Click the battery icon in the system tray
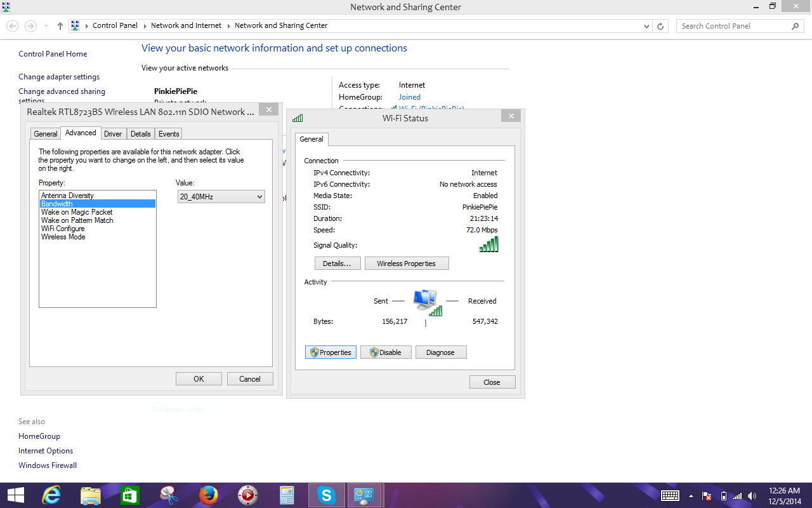The image size is (812, 508). click(x=723, y=496)
